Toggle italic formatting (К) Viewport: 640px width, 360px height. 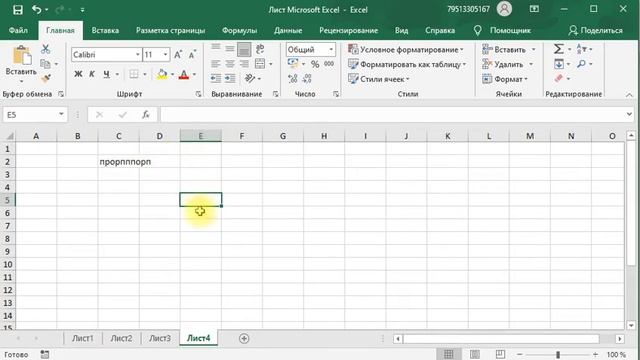click(92, 74)
